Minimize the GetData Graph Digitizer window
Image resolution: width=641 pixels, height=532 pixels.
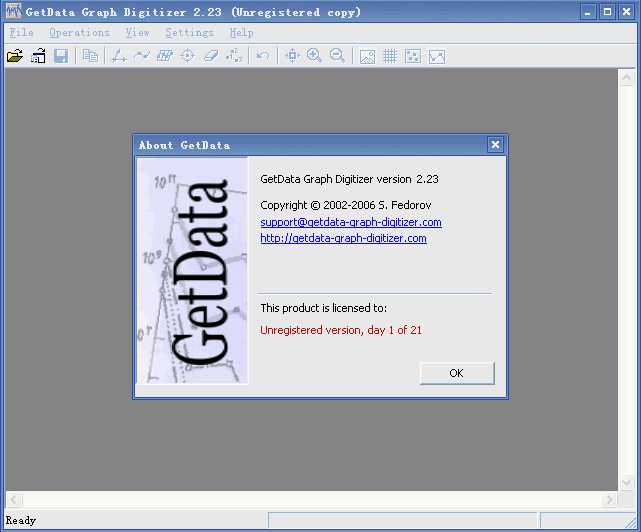pyautogui.click(x=588, y=12)
